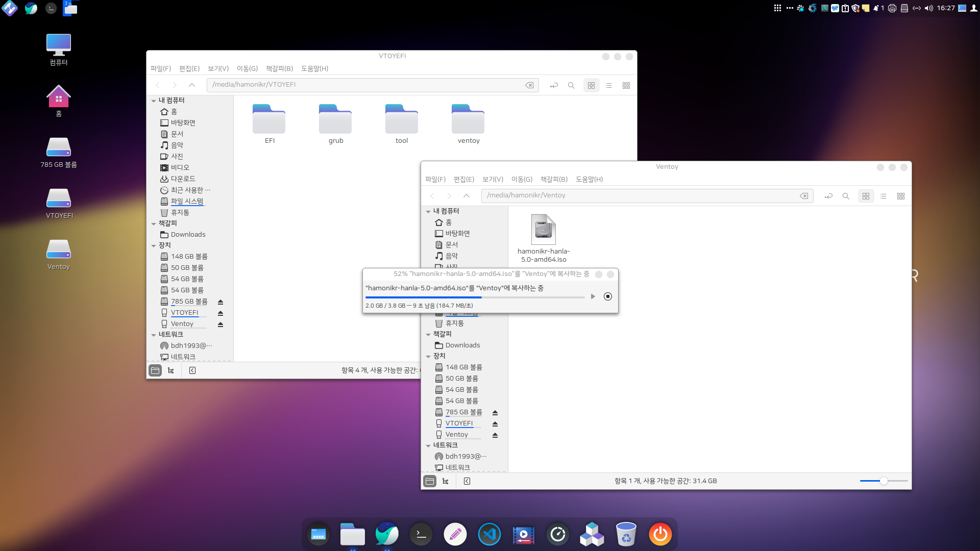Viewport: 980px width, 551px height.
Task: Select Downloads bookmark in VTOYEFI sidebar
Action: click(x=188, y=235)
